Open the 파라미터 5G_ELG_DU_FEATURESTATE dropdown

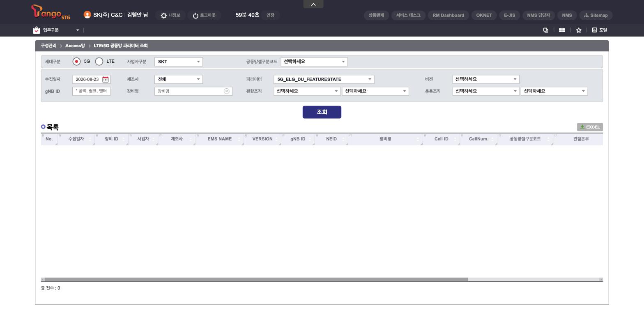(324, 79)
